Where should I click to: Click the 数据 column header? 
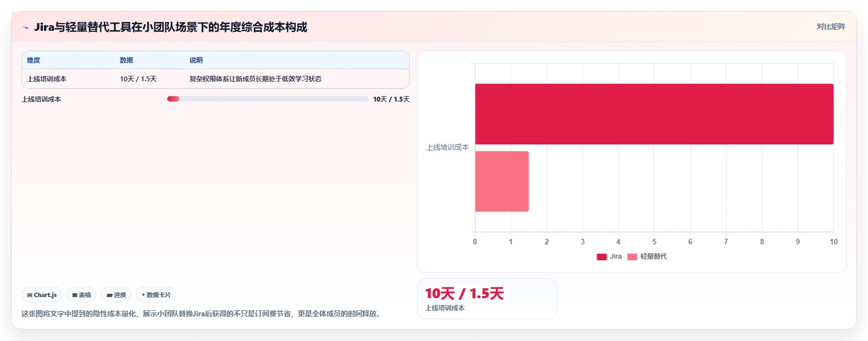(126, 60)
